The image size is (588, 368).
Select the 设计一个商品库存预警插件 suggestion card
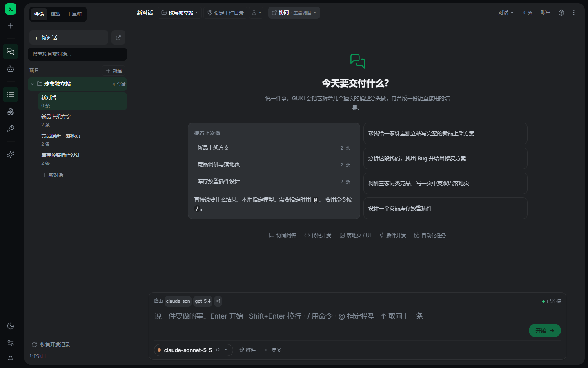pyautogui.click(x=445, y=208)
